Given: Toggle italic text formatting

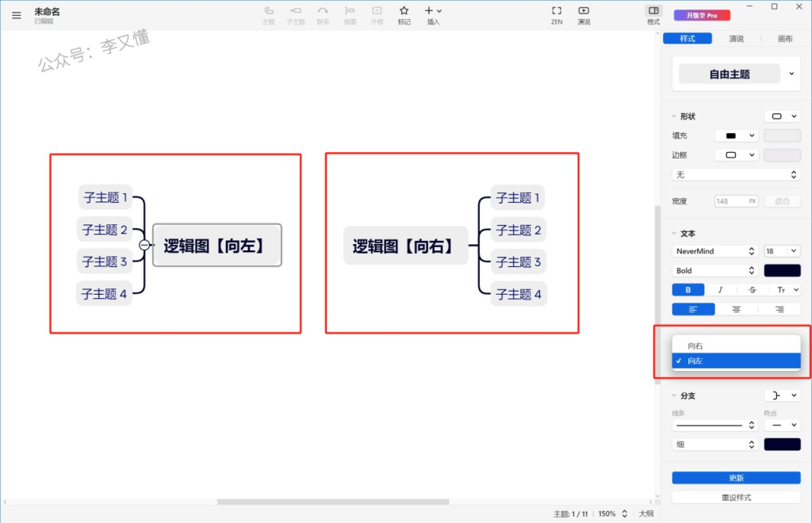Looking at the screenshot, I should pos(720,290).
